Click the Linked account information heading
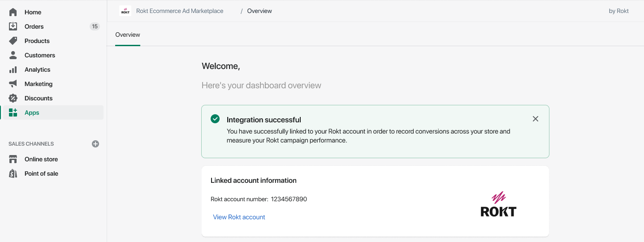 pyautogui.click(x=254, y=181)
